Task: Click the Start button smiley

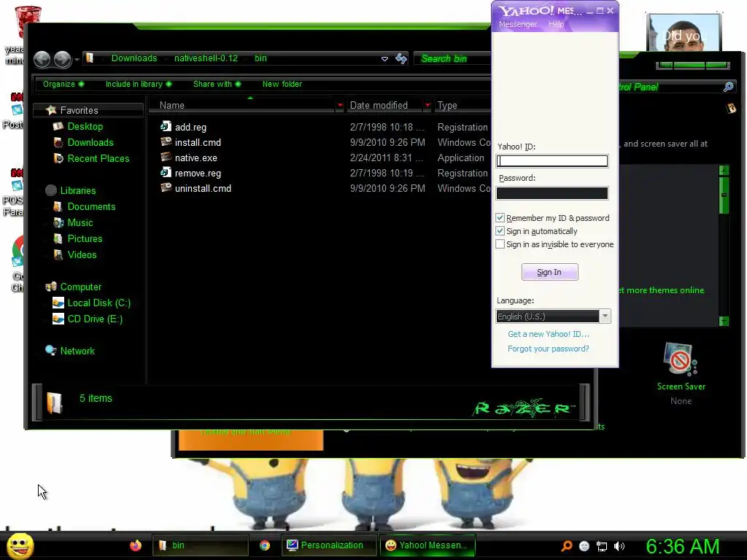Action: (20, 545)
